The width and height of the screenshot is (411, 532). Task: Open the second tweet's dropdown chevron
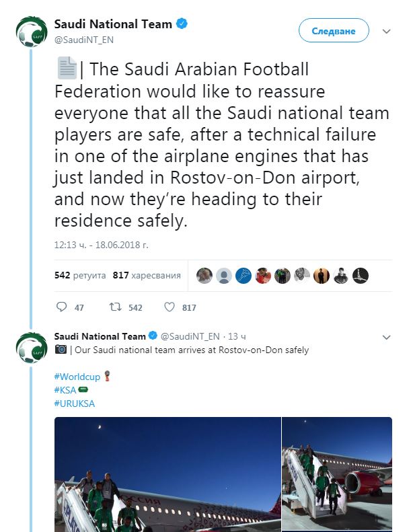tap(387, 336)
